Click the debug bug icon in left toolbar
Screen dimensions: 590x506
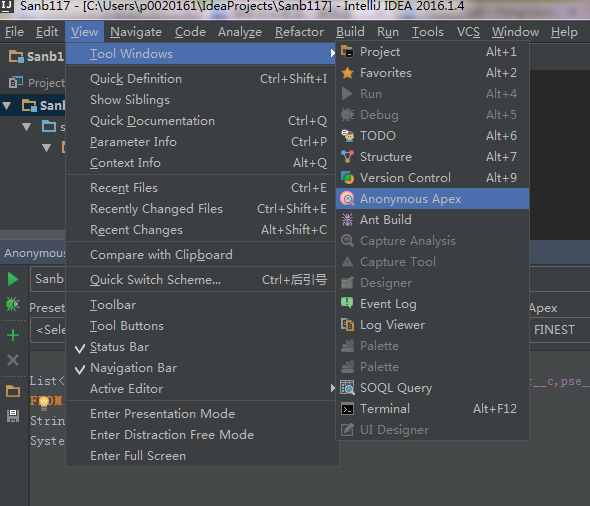[x=13, y=304]
